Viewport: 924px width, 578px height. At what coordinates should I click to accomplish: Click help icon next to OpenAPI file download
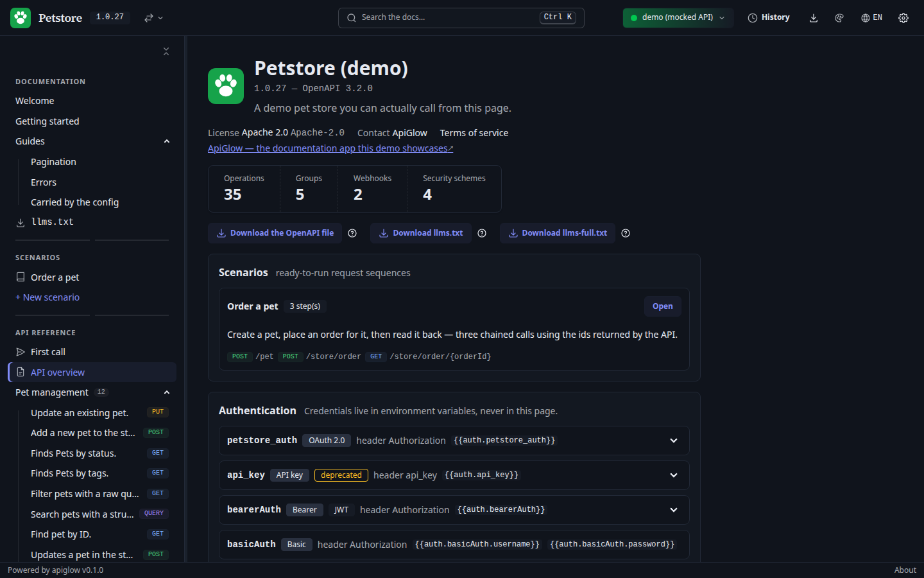coord(352,233)
